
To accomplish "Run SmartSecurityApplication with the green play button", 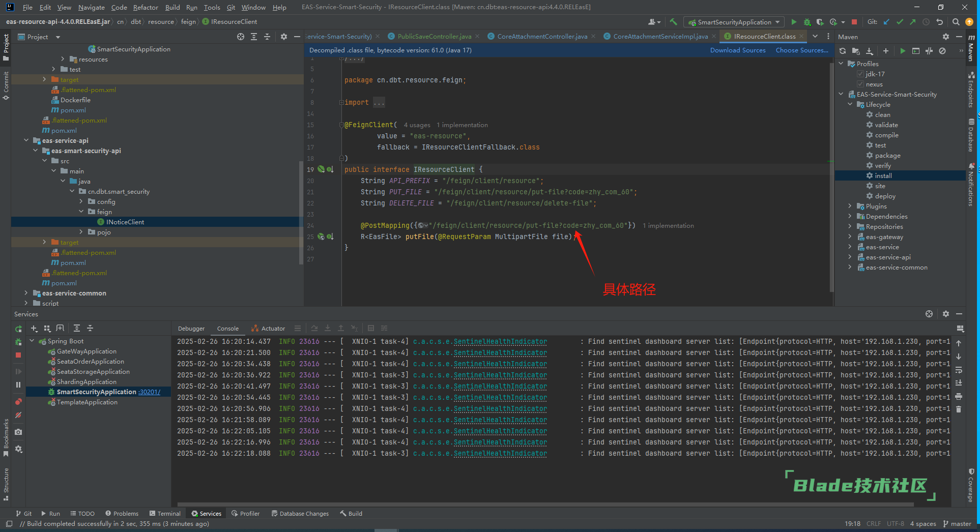I will coord(794,22).
